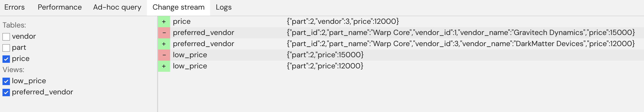Select the JSON of the price insert row
Viewport: 644px width, 112px height.
343,21
